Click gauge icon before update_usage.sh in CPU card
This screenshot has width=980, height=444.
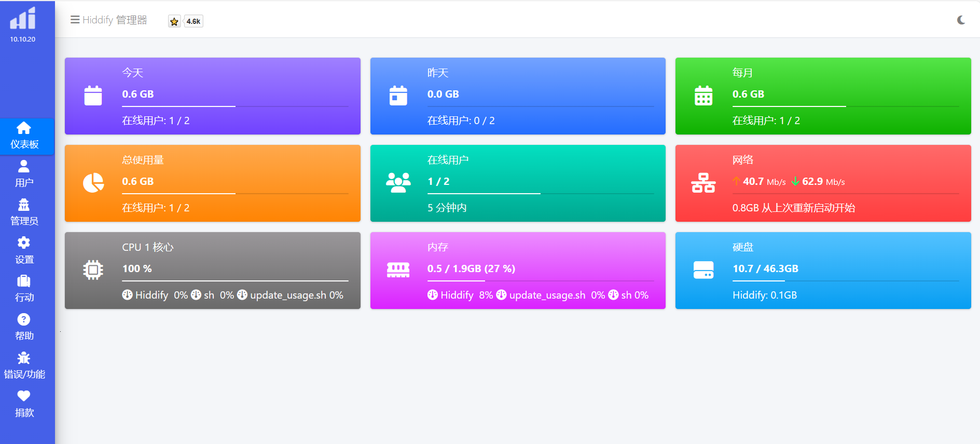(242, 295)
